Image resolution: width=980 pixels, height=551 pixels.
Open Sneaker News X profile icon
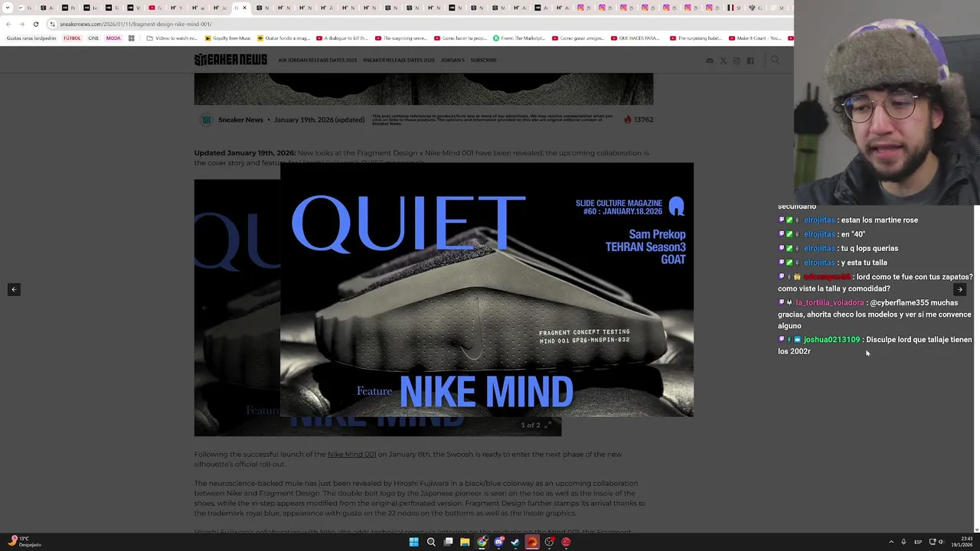click(723, 60)
